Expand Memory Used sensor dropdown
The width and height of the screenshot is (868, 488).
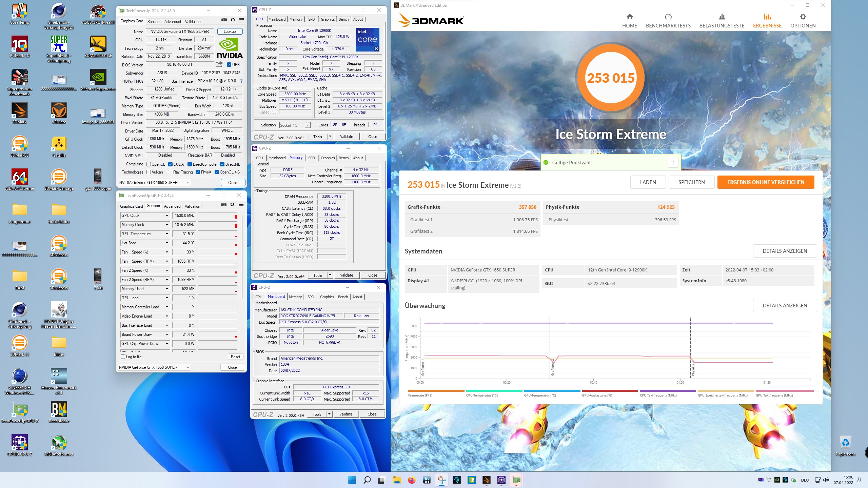[167, 289]
